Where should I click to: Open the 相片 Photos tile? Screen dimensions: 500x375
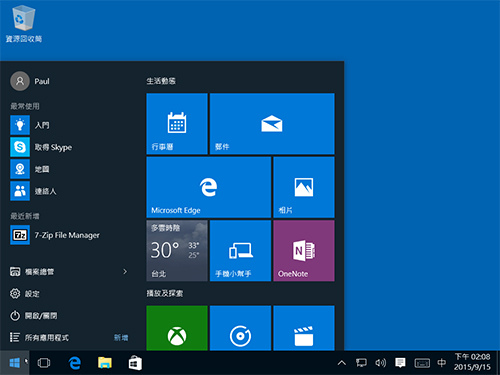pos(304,187)
